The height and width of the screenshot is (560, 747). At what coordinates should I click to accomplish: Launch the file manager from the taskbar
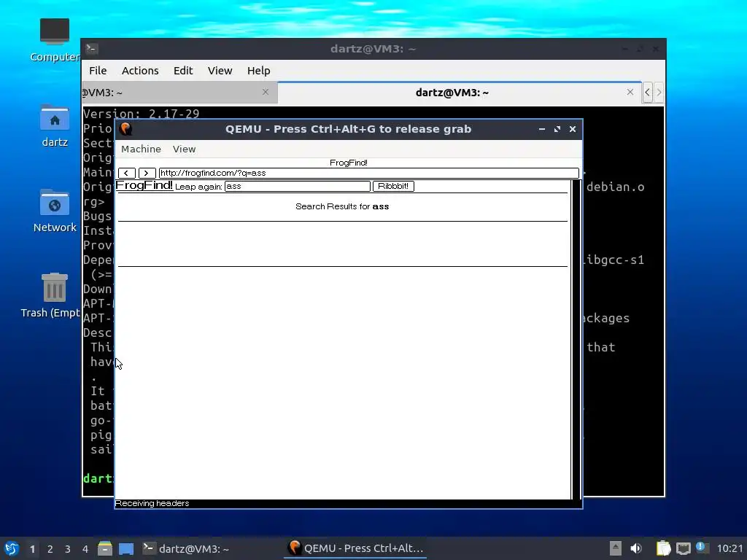point(105,548)
